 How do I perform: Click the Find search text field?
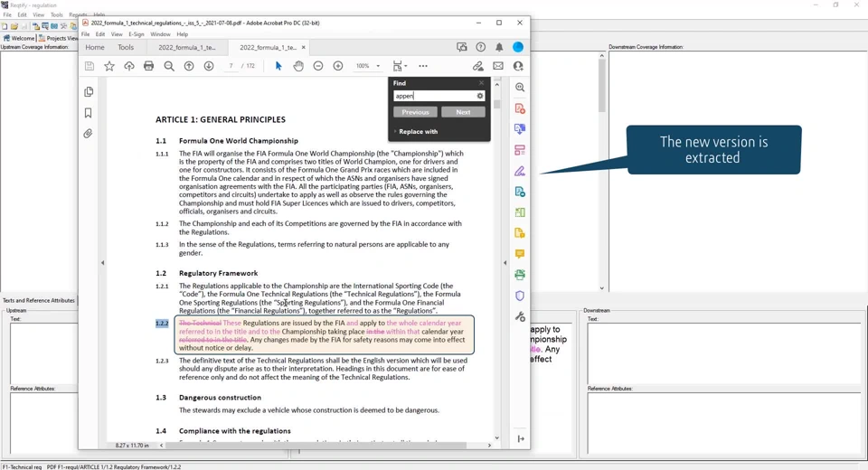tap(435, 96)
